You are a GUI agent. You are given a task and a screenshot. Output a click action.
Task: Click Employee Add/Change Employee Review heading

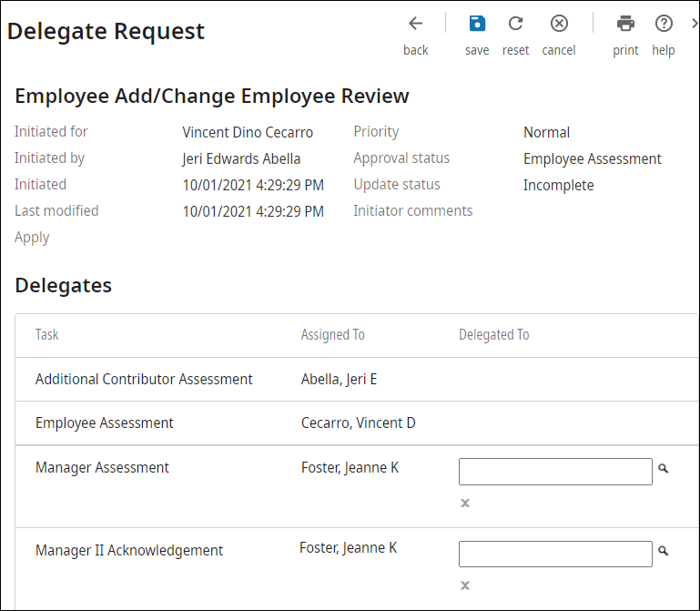(211, 96)
